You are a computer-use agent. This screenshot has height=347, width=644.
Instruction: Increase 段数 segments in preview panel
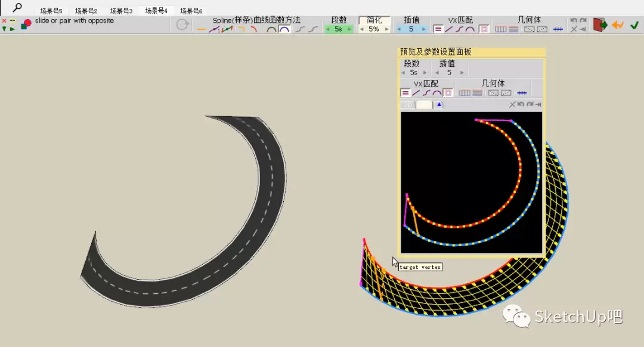point(425,73)
